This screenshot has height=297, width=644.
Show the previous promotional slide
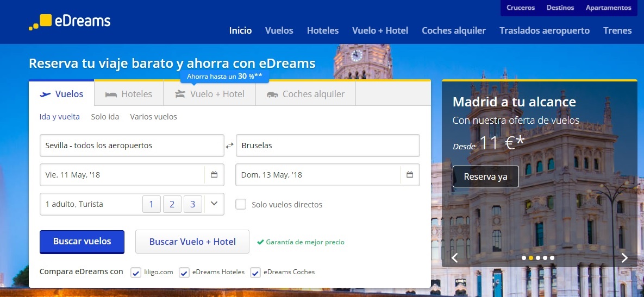pyautogui.click(x=455, y=258)
